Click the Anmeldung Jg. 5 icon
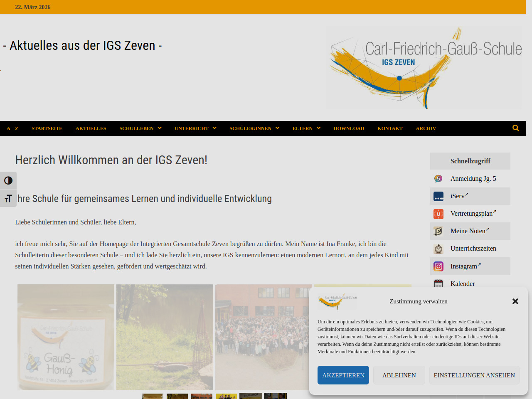This screenshot has height=399, width=532. (x=438, y=179)
